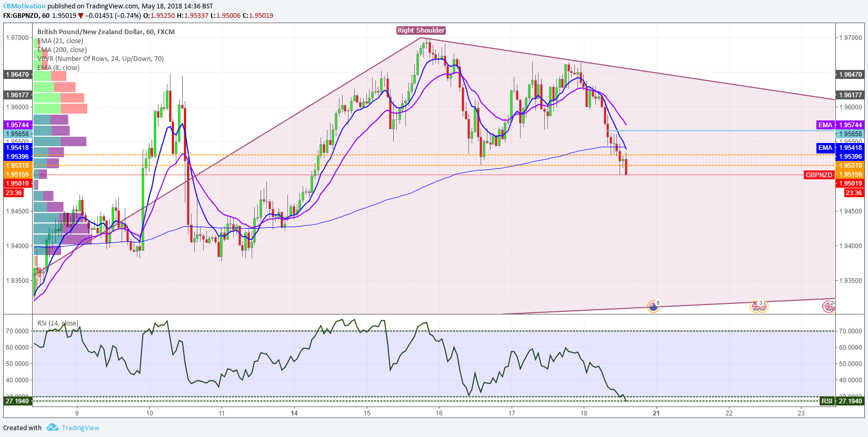Click the TradingView cloud logo icon
868x437 pixels.
52,428
